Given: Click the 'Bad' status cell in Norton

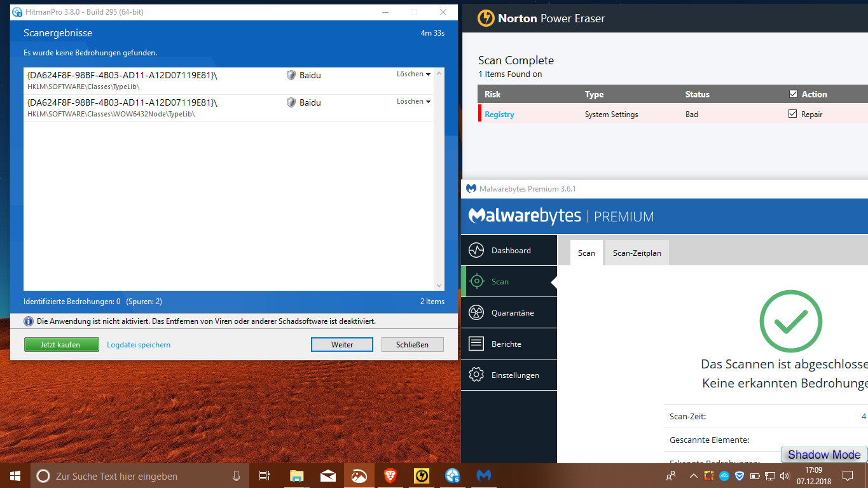Looking at the screenshot, I should [x=691, y=115].
